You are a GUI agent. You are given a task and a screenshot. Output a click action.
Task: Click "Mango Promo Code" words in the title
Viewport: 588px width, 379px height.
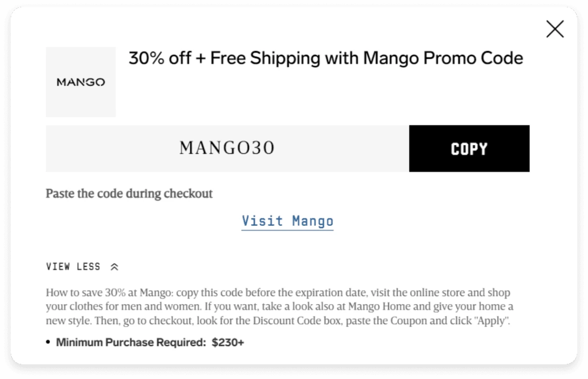(x=443, y=58)
